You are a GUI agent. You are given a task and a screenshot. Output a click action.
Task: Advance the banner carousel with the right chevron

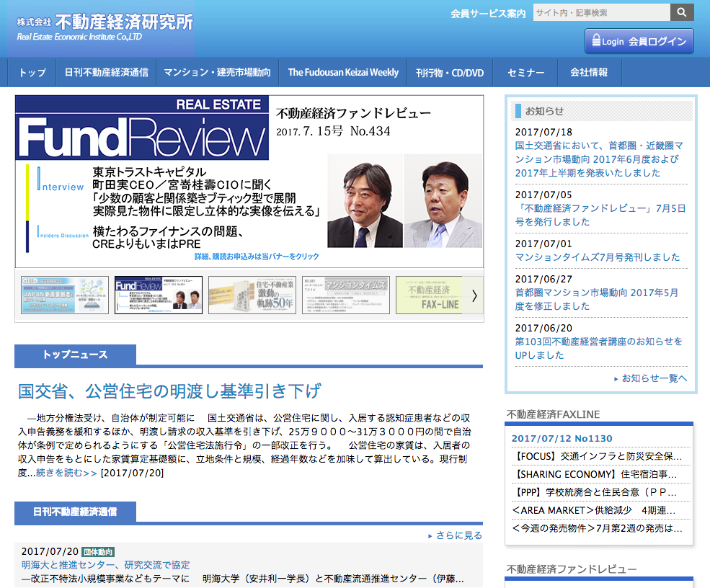pos(474,295)
